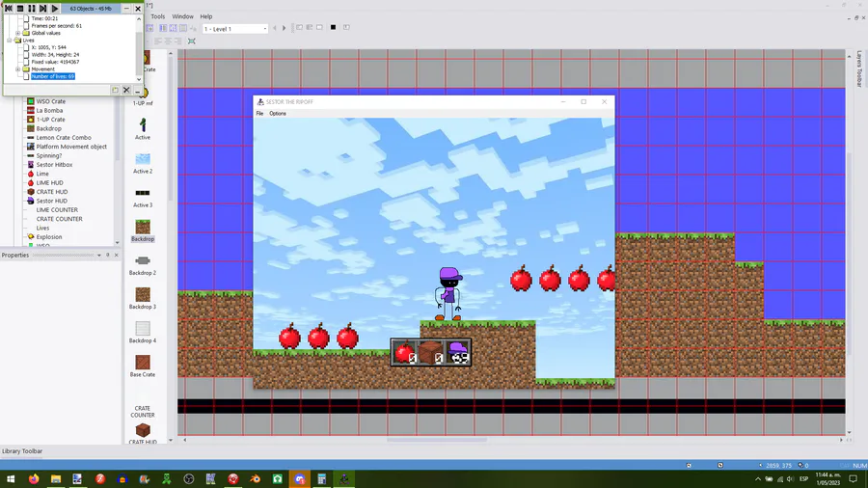Rewind the debugger to start
This screenshot has height=488, width=868.
click(9, 9)
